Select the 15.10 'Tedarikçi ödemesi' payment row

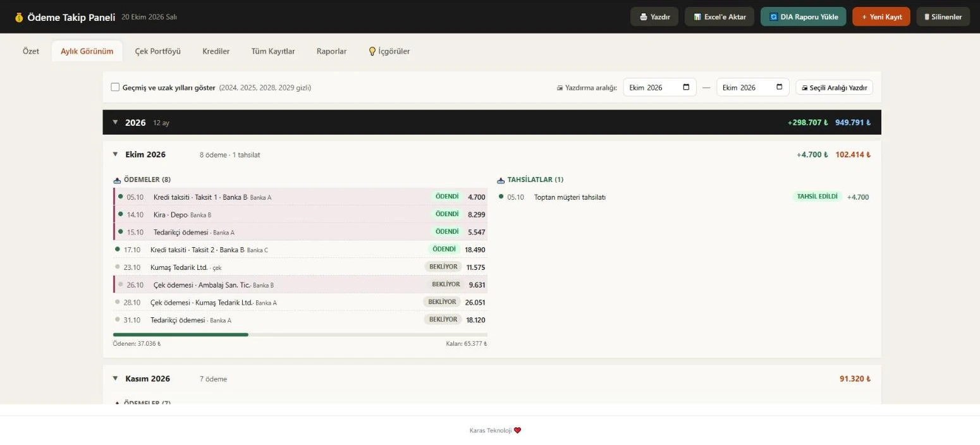tap(300, 232)
